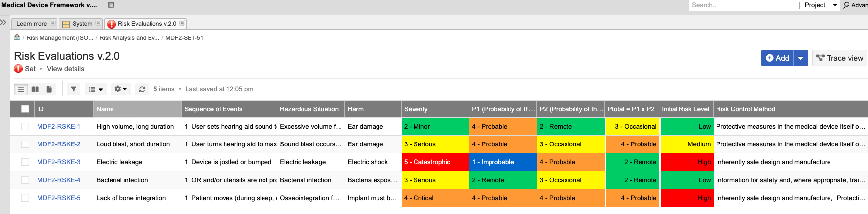Refresh the risk evaluations list

coord(142,89)
